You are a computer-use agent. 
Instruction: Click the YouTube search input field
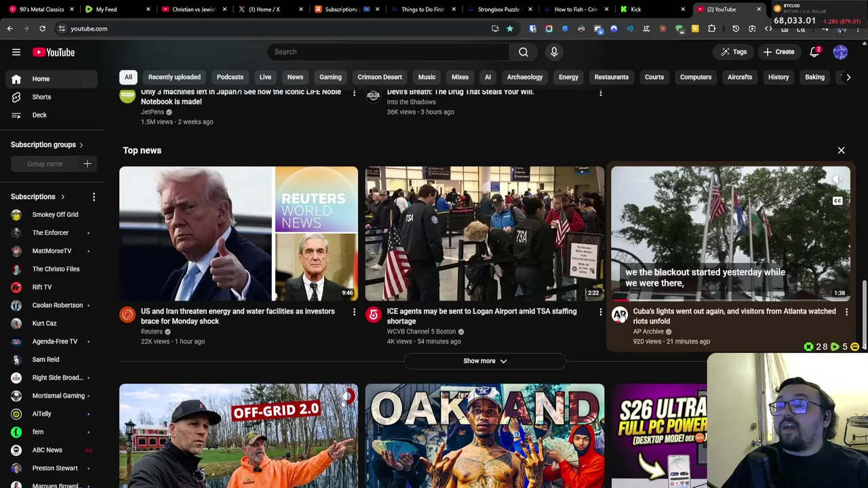[x=388, y=52]
